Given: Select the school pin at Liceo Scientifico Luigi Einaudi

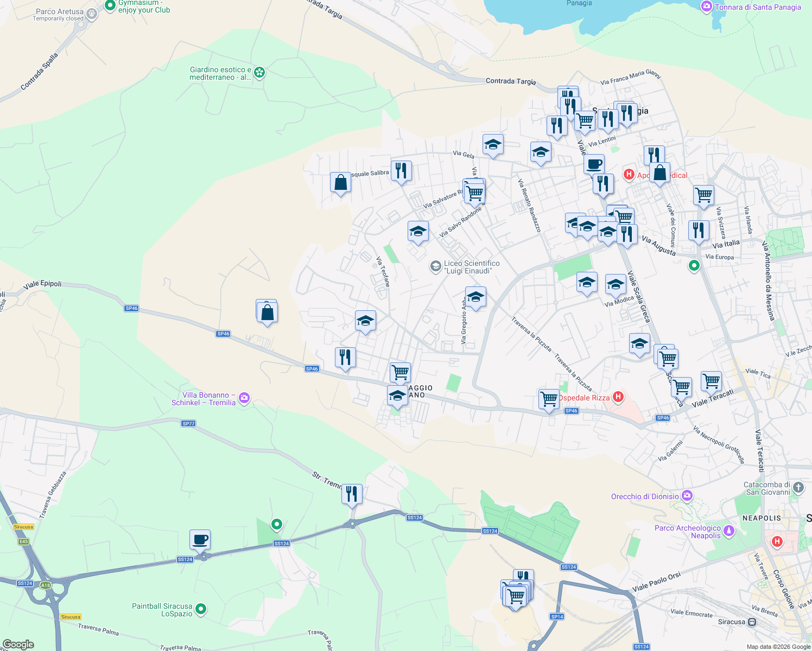Looking at the screenshot, I should pyautogui.click(x=436, y=266).
